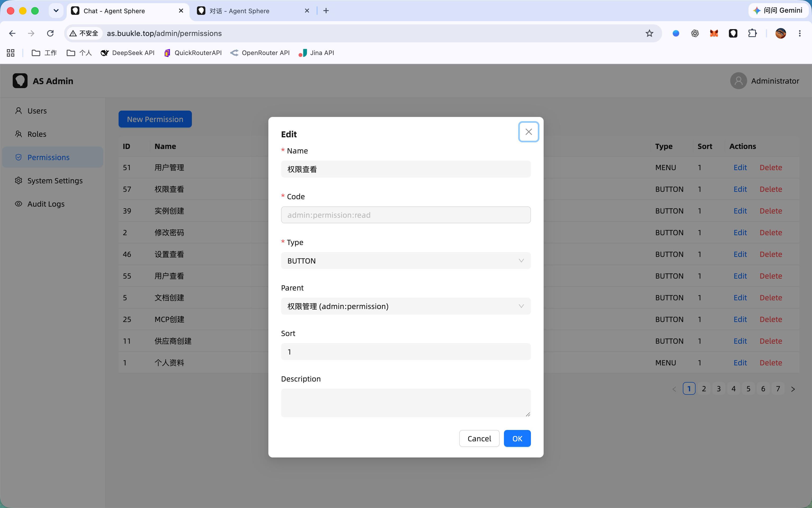Click the disabled Code field admin:permission:read
The image size is (812, 508).
[406, 215]
